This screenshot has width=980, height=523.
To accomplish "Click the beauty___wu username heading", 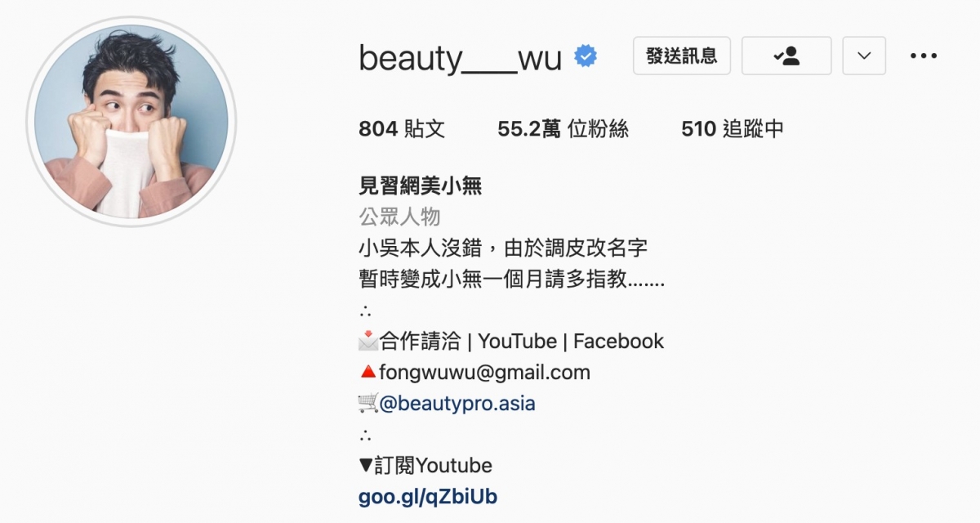I will 461,57.
